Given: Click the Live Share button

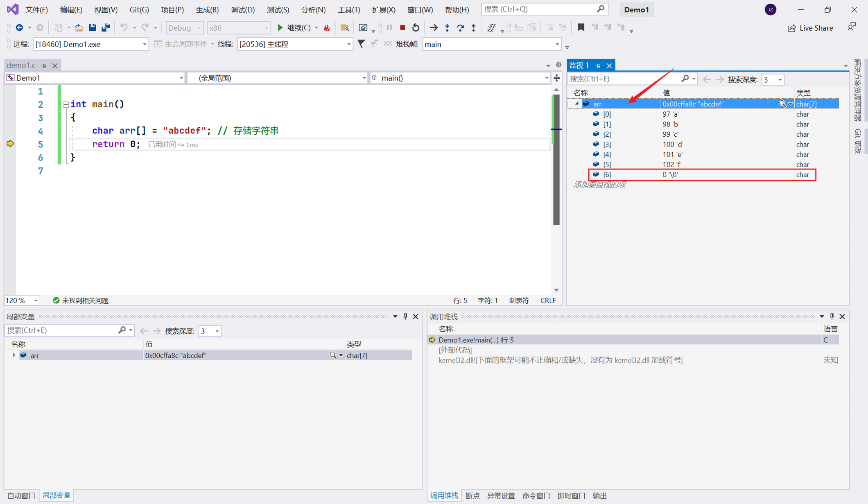Looking at the screenshot, I should [x=810, y=28].
